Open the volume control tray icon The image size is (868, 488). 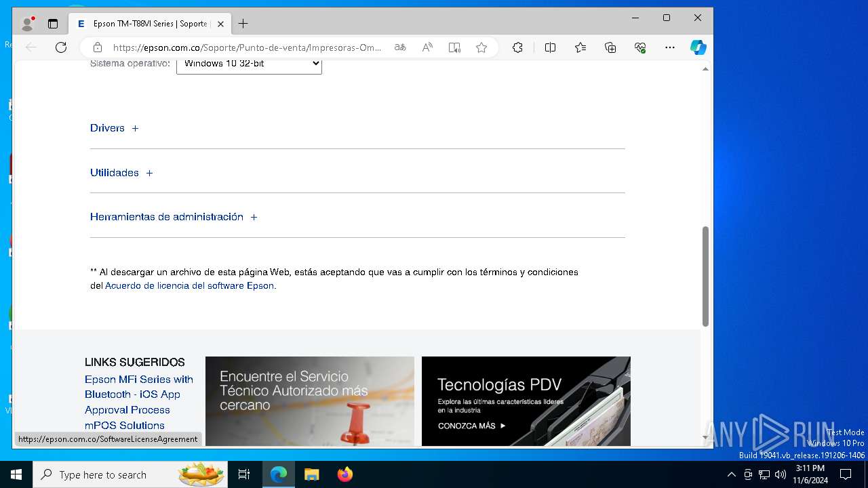tap(781, 474)
